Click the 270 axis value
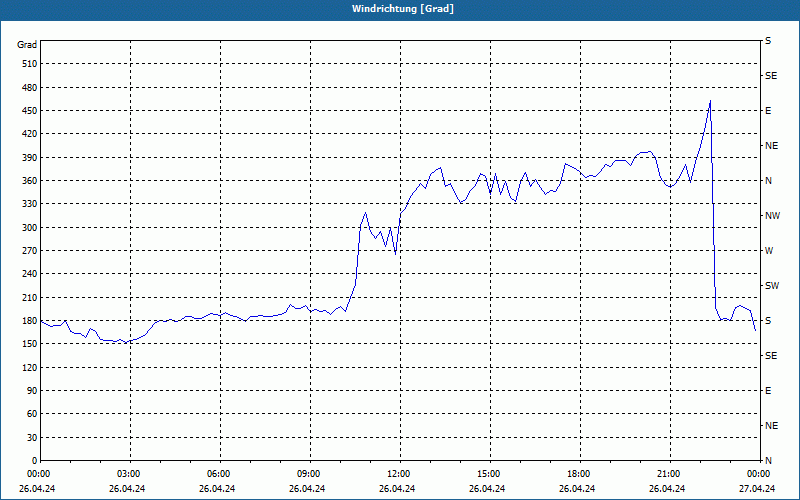Image resolution: width=800 pixels, height=500 pixels. pos(30,251)
